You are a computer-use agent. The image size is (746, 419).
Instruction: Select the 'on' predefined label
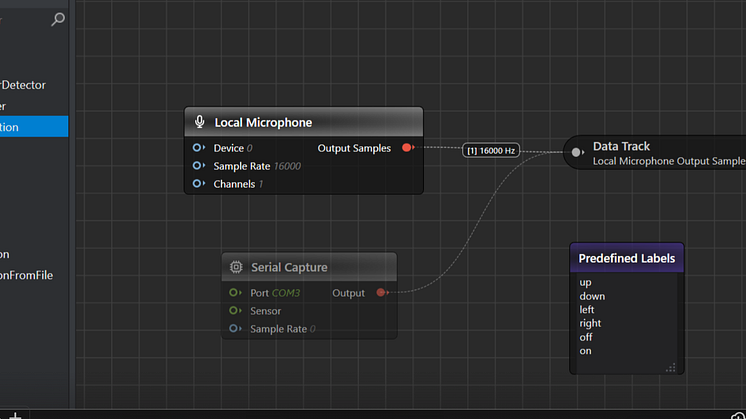(585, 351)
